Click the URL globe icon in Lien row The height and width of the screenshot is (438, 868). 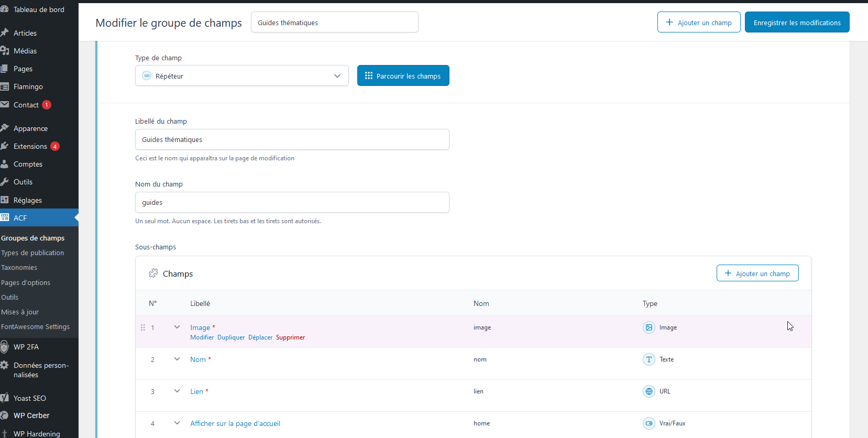pyautogui.click(x=649, y=391)
